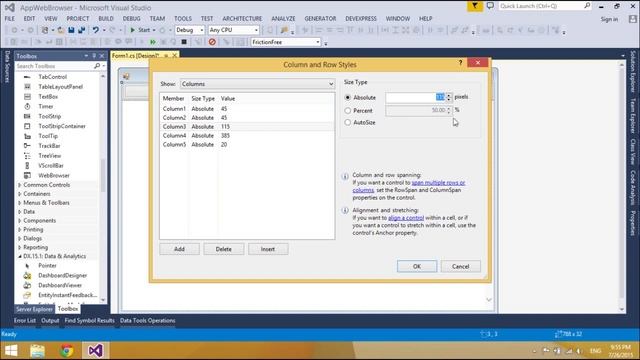This screenshot has width=640, height=360.
Task: Click the Open File icon in toolbar
Action: point(60,30)
